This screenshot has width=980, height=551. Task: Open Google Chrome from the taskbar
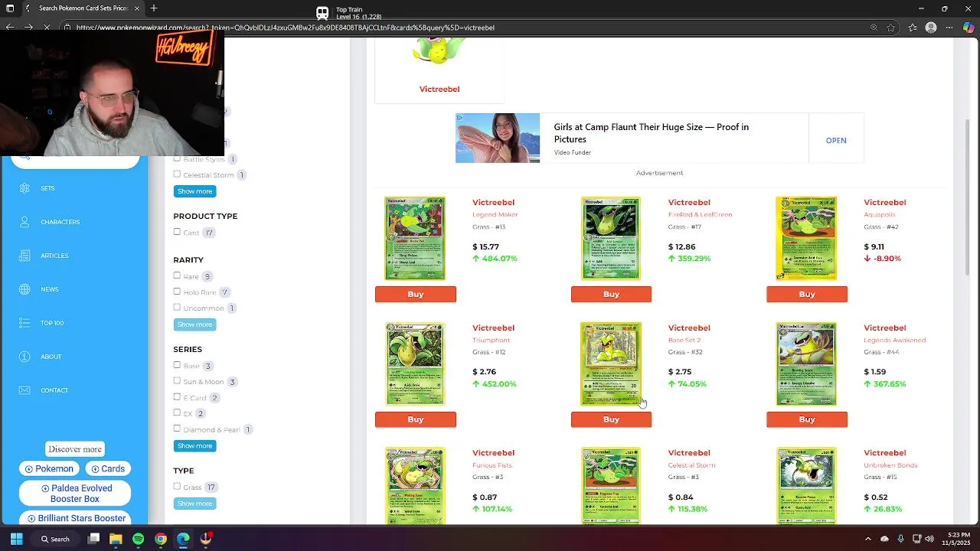point(161,539)
